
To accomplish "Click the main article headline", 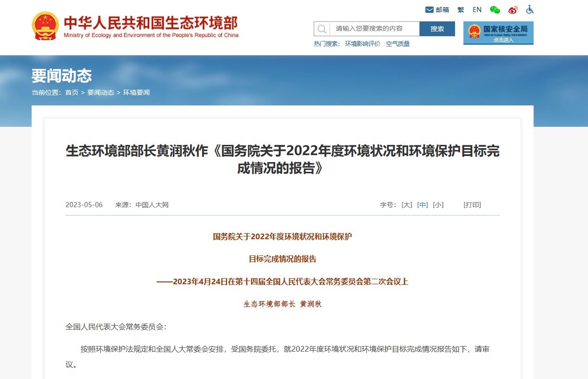I will pos(283,159).
